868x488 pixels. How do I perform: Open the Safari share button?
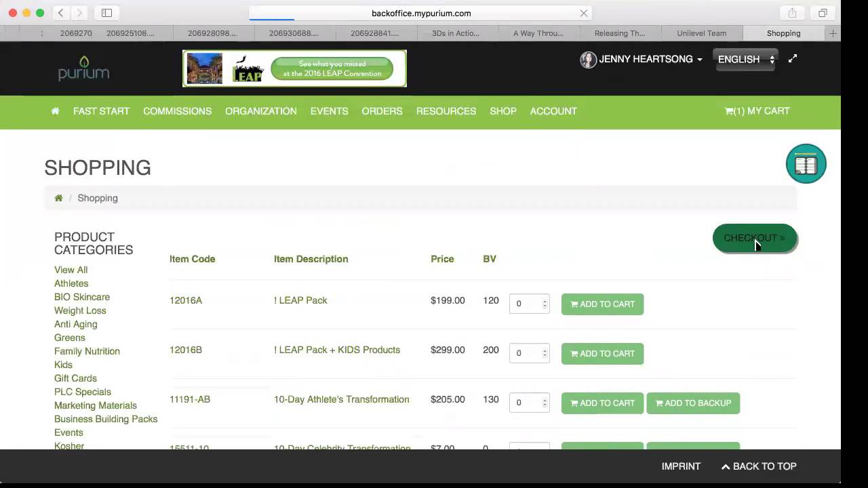(x=792, y=13)
